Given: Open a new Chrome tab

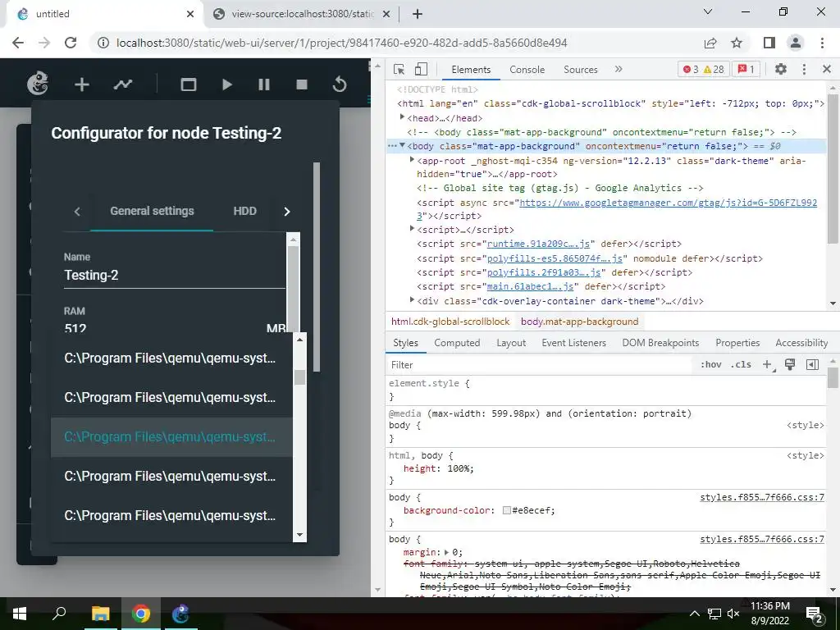Looking at the screenshot, I should point(418,14).
